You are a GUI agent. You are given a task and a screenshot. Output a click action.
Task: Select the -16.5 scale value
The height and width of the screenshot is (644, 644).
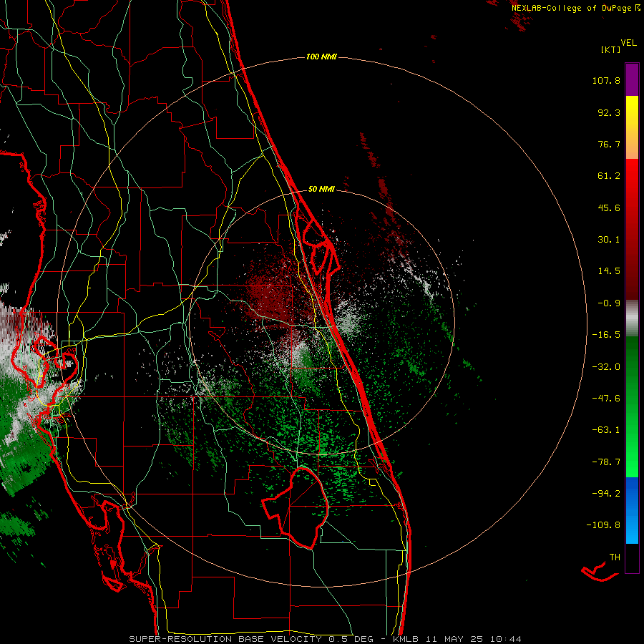pyautogui.click(x=606, y=335)
